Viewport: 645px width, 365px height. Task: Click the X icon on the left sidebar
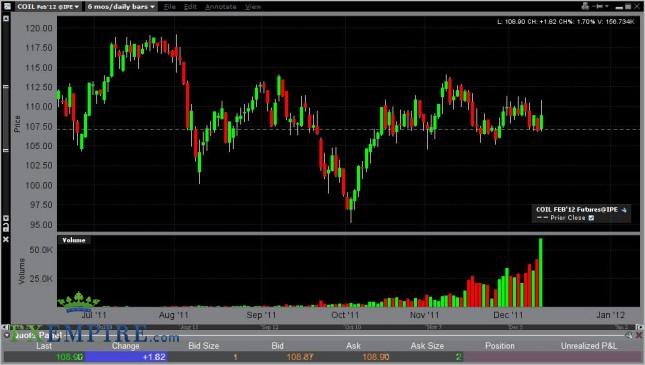(6, 239)
